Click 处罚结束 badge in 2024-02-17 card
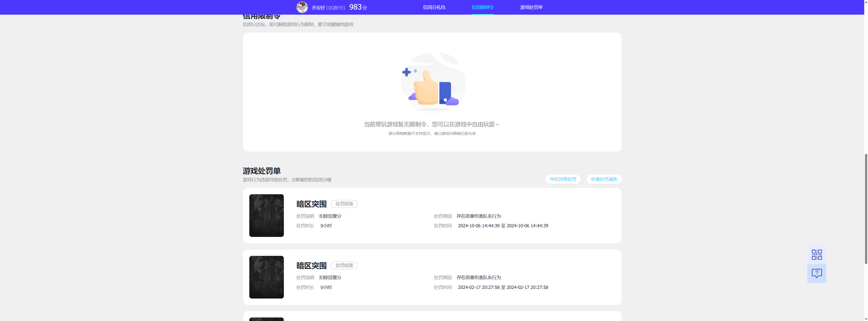Viewport: 868px width, 321px height. click(x=344, y=266)
